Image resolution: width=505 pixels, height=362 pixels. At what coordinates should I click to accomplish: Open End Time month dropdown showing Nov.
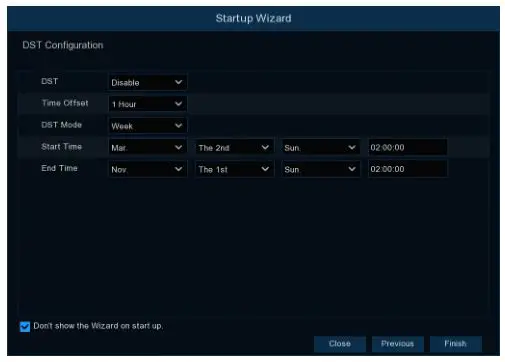click(x=147, y=169)
